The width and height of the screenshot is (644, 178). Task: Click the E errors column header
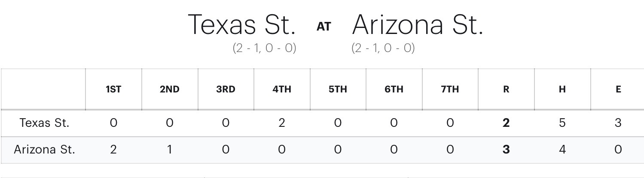[618, 89]
